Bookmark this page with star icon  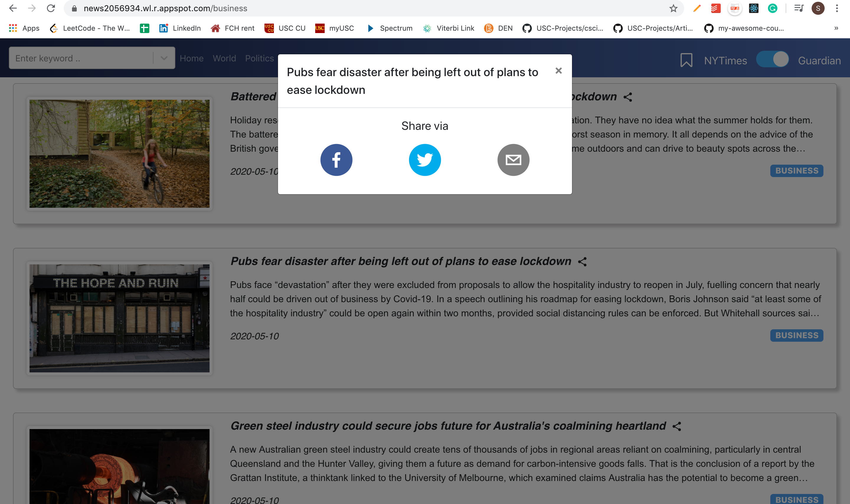pyautogui.click(x=673, y=8)
